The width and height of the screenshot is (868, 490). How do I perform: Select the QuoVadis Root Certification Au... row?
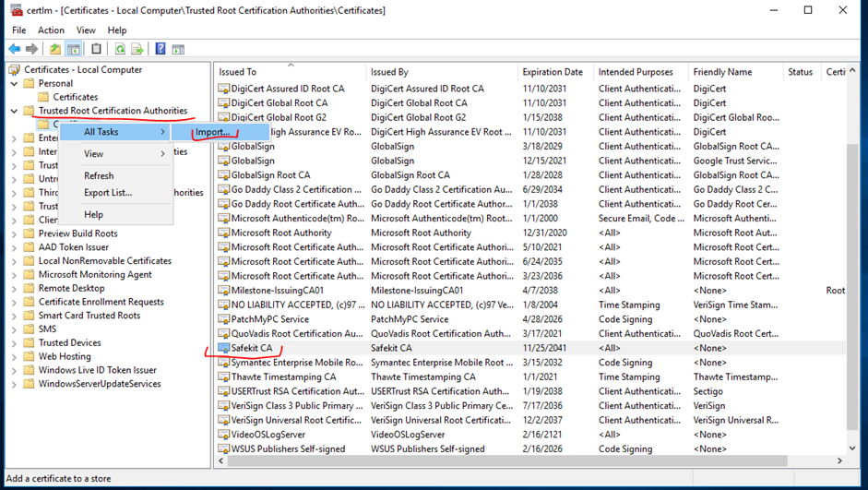(531, 334)
